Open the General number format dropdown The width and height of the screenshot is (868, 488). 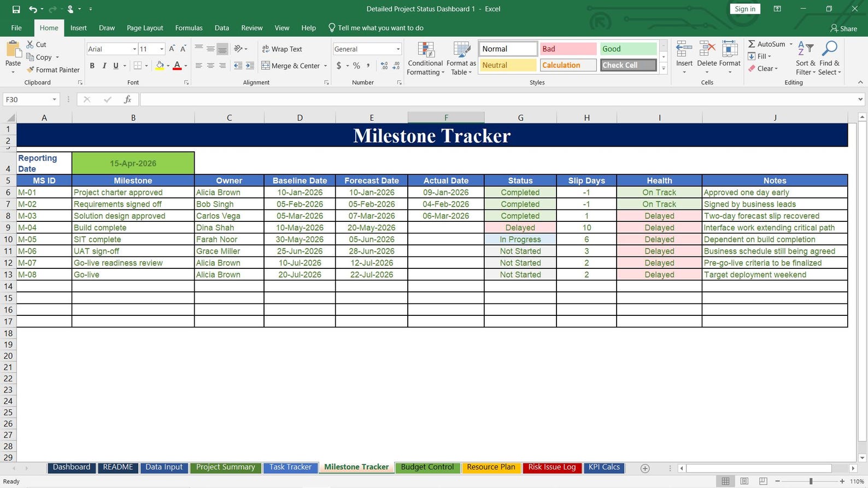[398, 49]
